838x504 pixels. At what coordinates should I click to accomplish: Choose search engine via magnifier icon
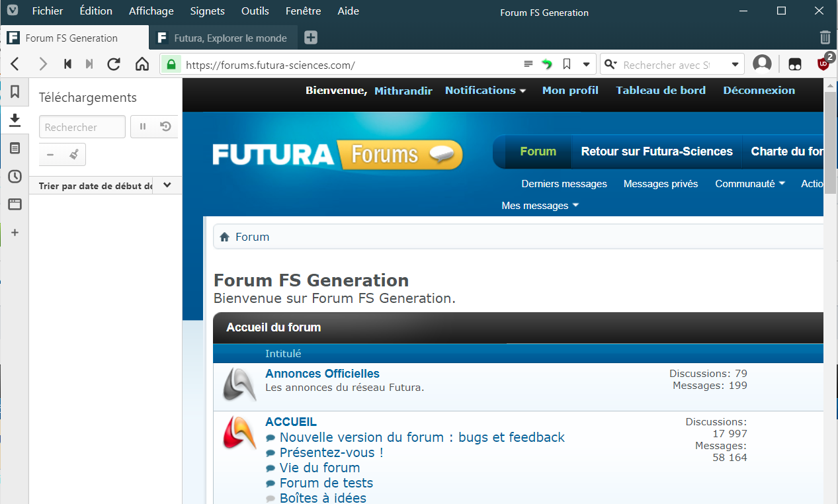(x=610, y=64)
